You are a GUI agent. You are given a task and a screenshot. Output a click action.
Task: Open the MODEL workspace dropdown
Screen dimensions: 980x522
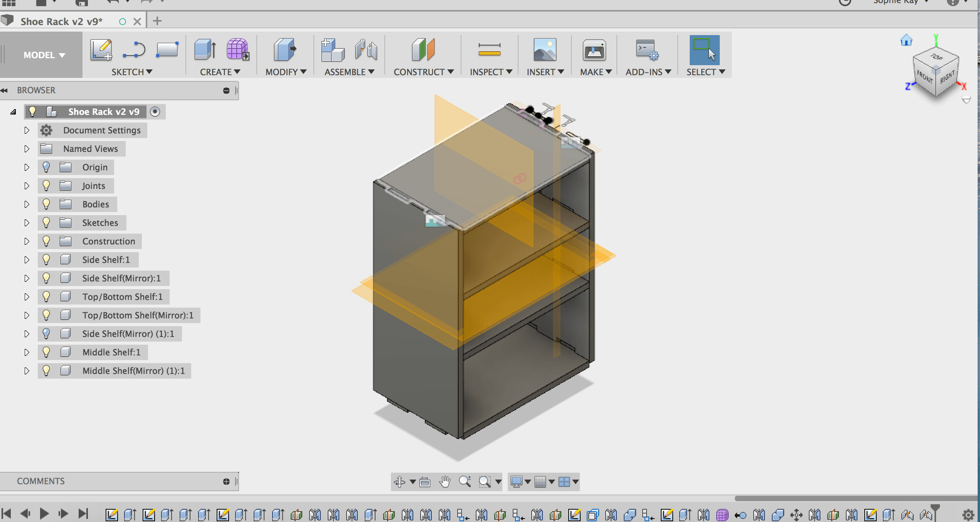[x=44, y=55]
